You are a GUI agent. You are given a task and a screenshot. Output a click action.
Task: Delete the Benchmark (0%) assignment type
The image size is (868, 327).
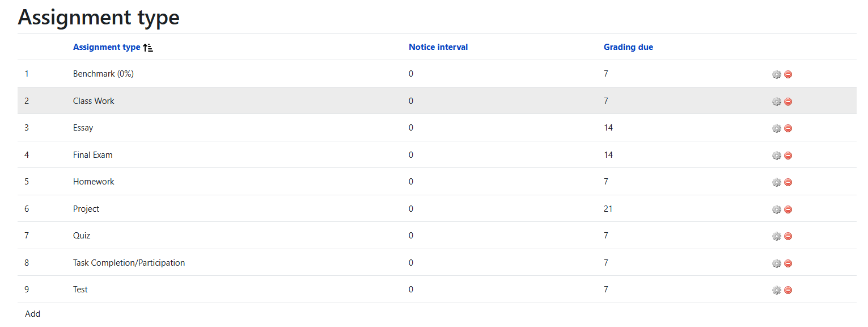point(788,74)
